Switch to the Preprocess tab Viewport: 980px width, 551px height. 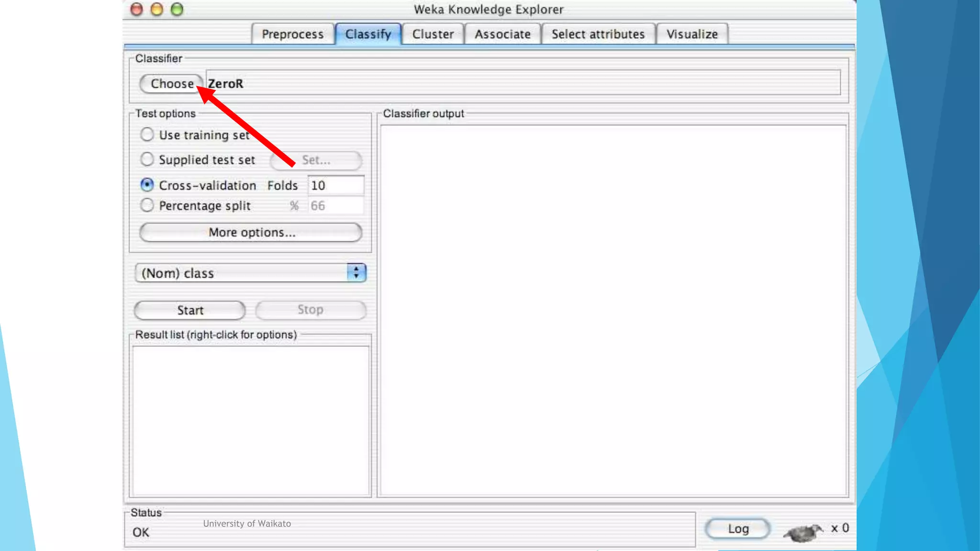(292, 34)
